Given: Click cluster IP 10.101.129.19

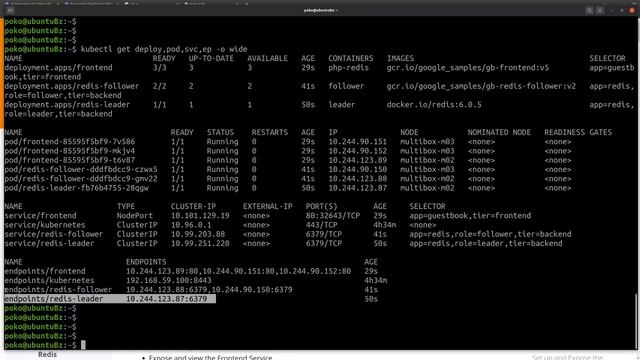Looking at the screenshot, I should (x=200, y=216).
